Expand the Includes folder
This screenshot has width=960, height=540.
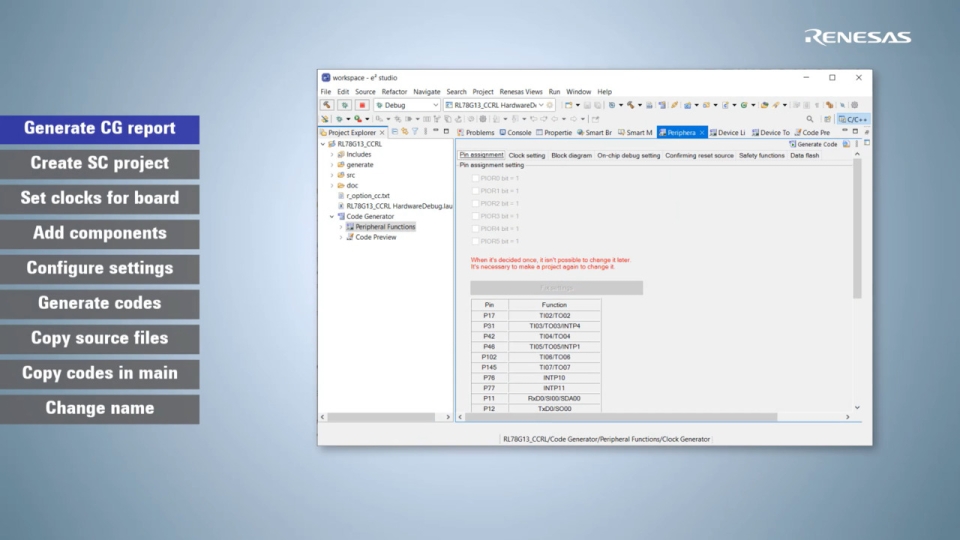(x=332, y=154)
